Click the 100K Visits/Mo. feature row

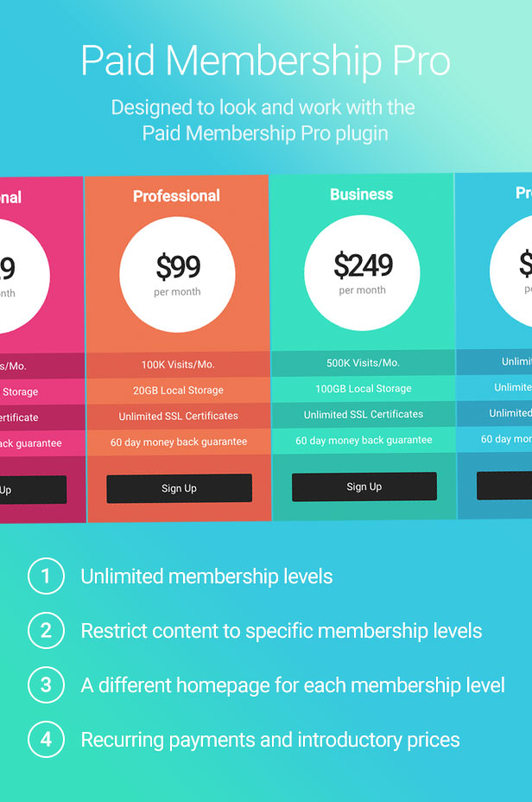pyautogui.click(x=178, y=365)
